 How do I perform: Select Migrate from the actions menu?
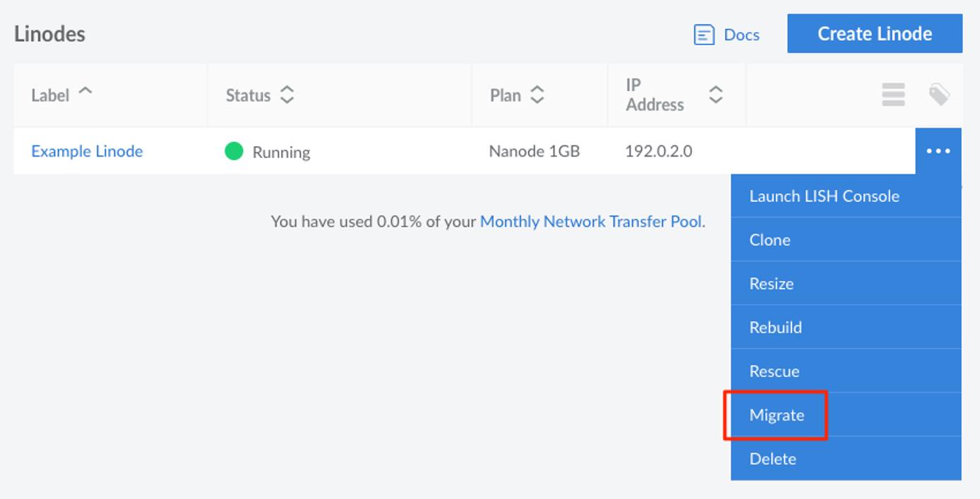point(777,415)
